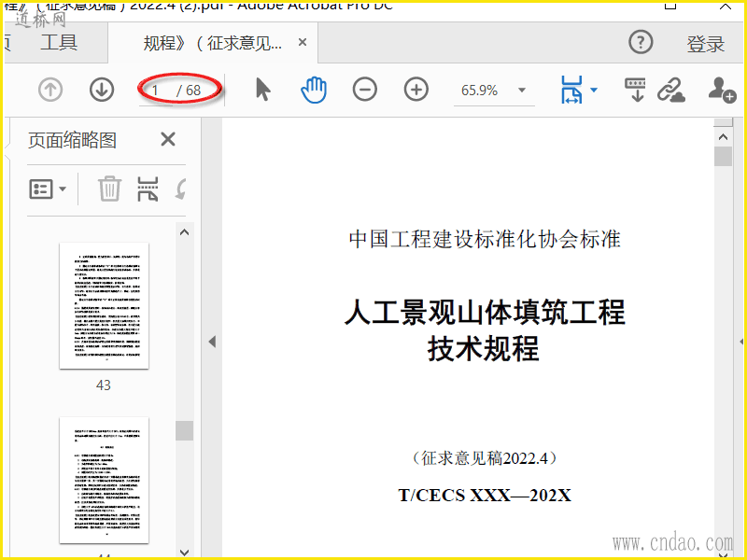Rotate page using partially visible rotate icon

181,189
